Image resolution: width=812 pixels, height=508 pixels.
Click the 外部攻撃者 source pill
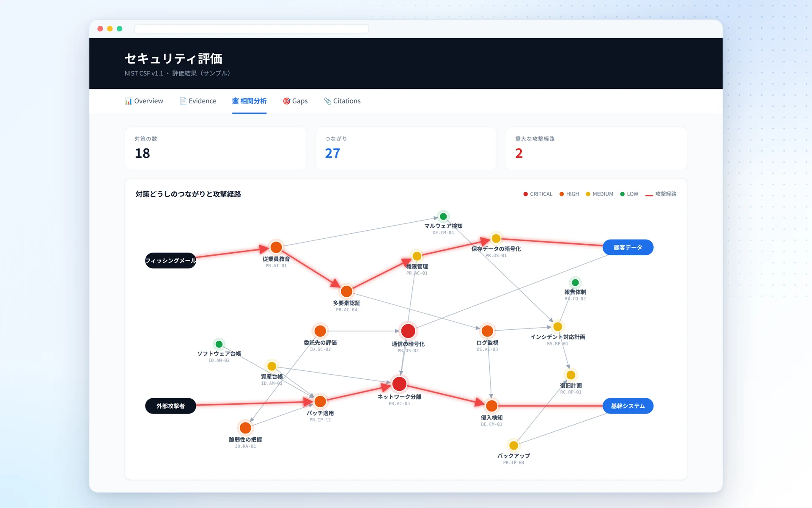[x=170, y=406]
